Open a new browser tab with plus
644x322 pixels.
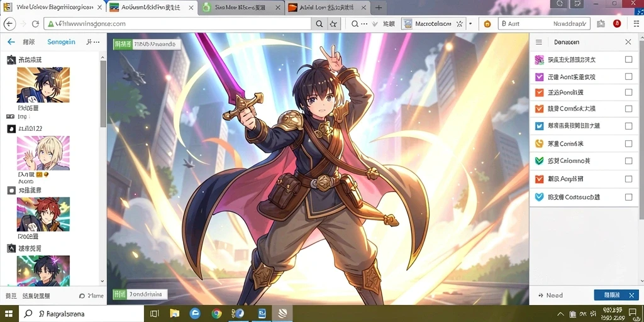pyautogui.click(x=379, y=8)
